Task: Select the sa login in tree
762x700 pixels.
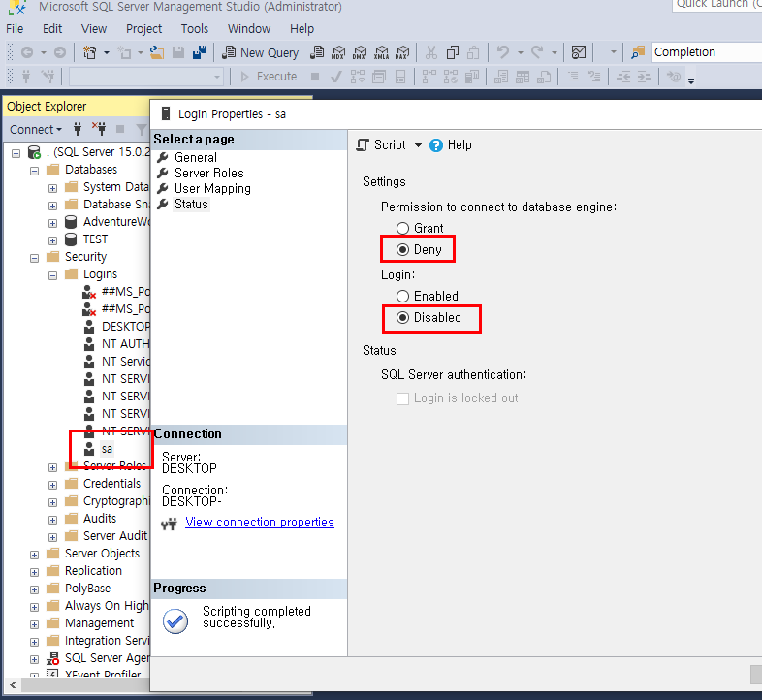Action: (107, 449)
